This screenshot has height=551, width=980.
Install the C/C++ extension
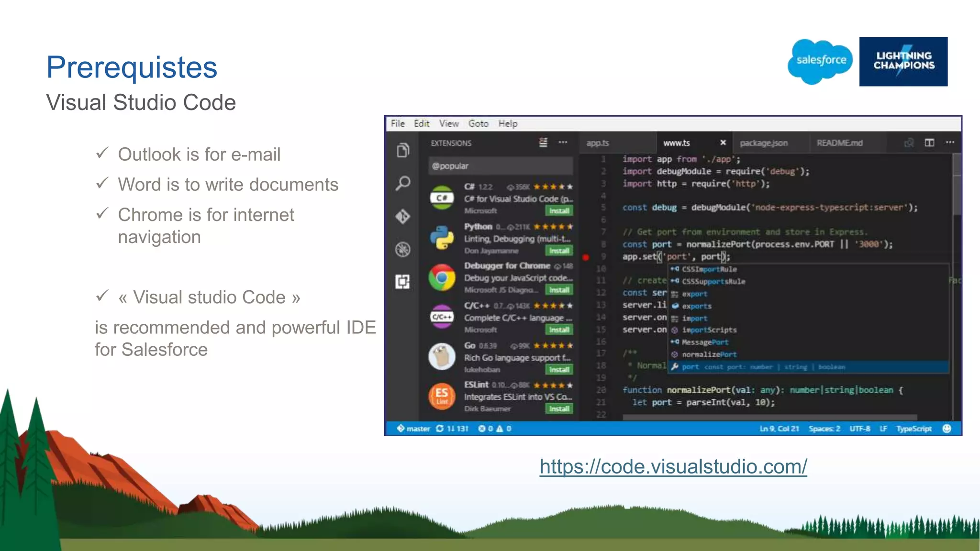[x=559, y=330]
